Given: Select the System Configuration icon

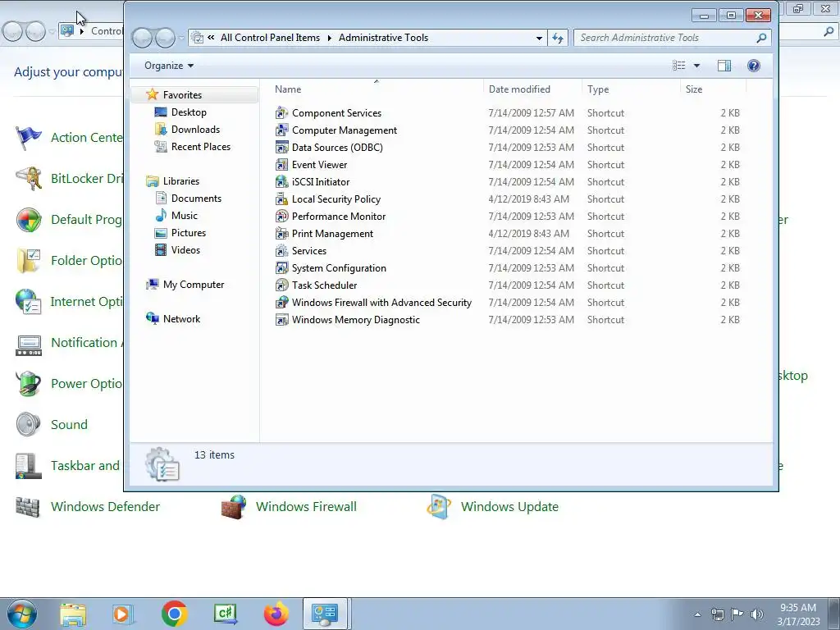Looking at the screenshot, I should (282, 268).
